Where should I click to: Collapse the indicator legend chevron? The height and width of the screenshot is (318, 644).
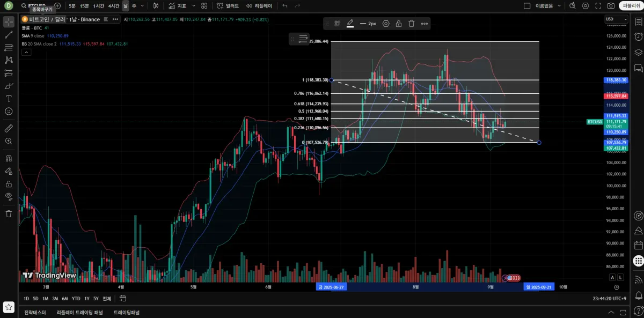point(26,52)
